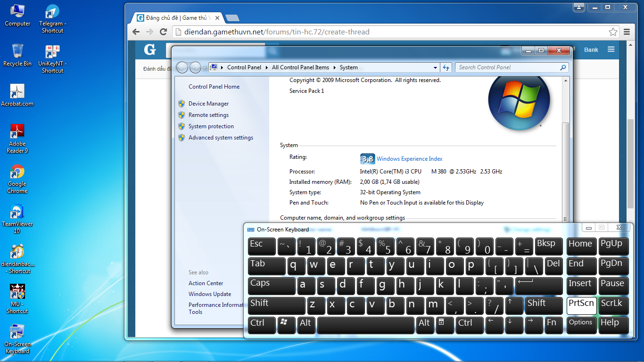The width and height of the screenshot is (644, 362).
Task: Click the context menu key on keyboard
Action: (x=445, y=325)
